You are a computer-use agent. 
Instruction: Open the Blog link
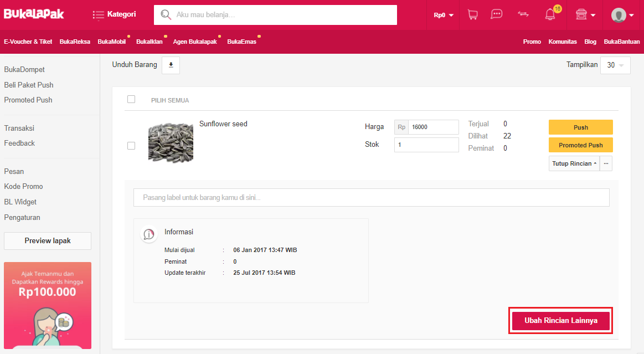[590, 42]
